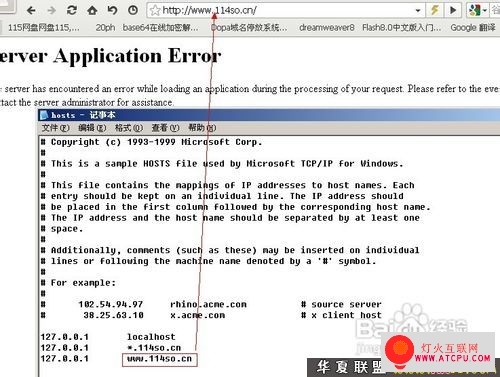The image size is (500, 377).
Task: Click '# source server' comment text
Action: click(x=341, y=304)
